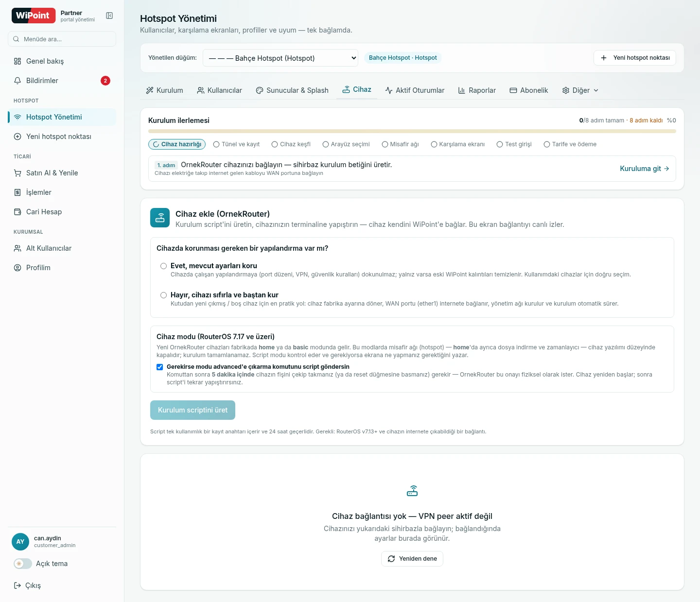Click the İşlemler receipt icon
The image size is (700, 602).
click(x=17, y=192)
